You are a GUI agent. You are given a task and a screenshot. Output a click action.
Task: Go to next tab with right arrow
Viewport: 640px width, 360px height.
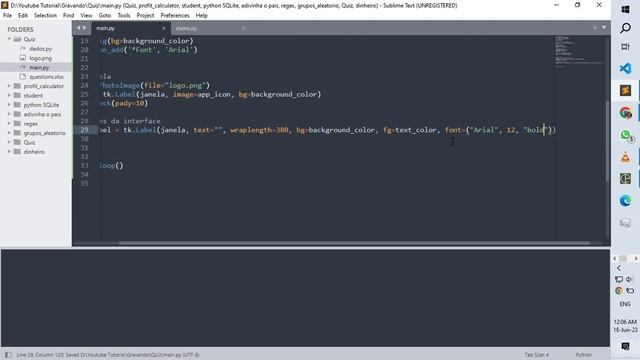[84, 28]
